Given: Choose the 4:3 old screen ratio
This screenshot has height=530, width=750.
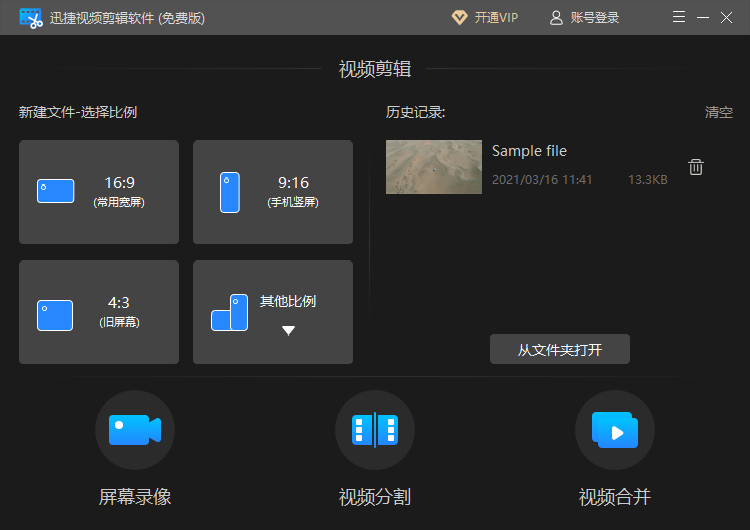Looking at the screenshot, I should [99, 312].
